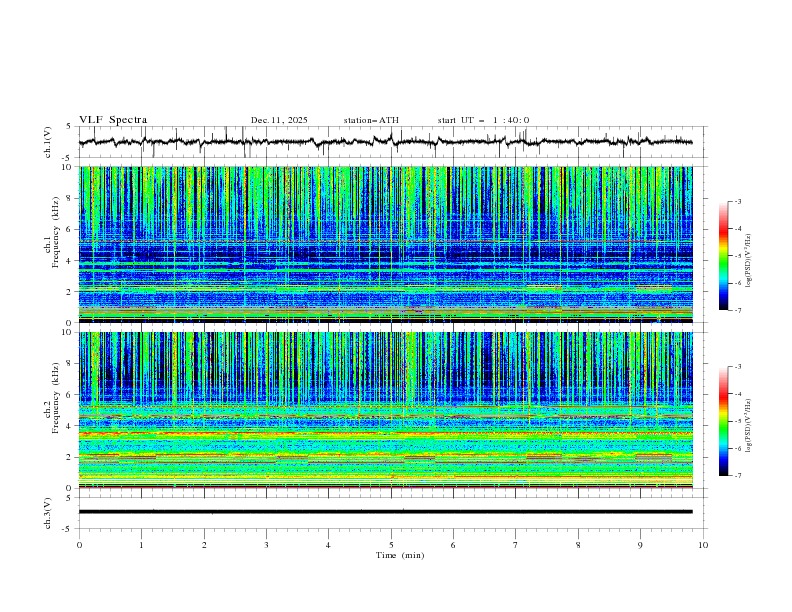The width and height of the screenshot is (792, 612).
Task: Click the 'VLF Spectra' title text
Action: pos(113,120)
